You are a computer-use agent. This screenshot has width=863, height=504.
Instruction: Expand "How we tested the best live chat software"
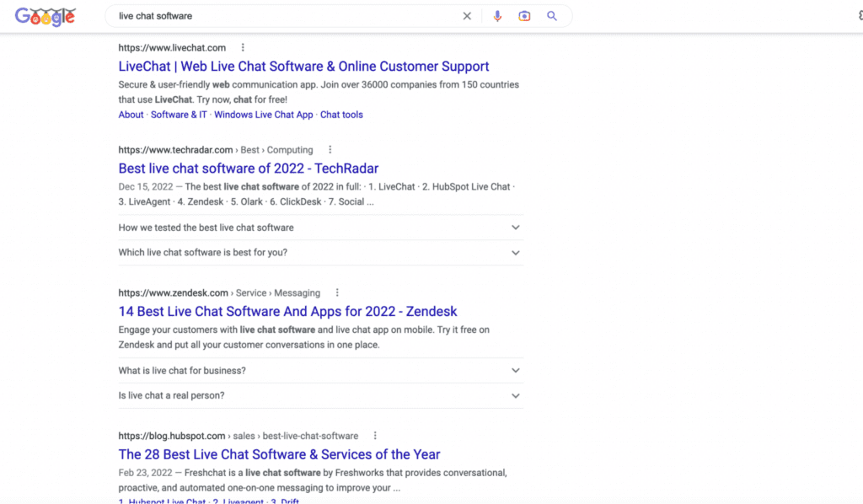[320, 228]
